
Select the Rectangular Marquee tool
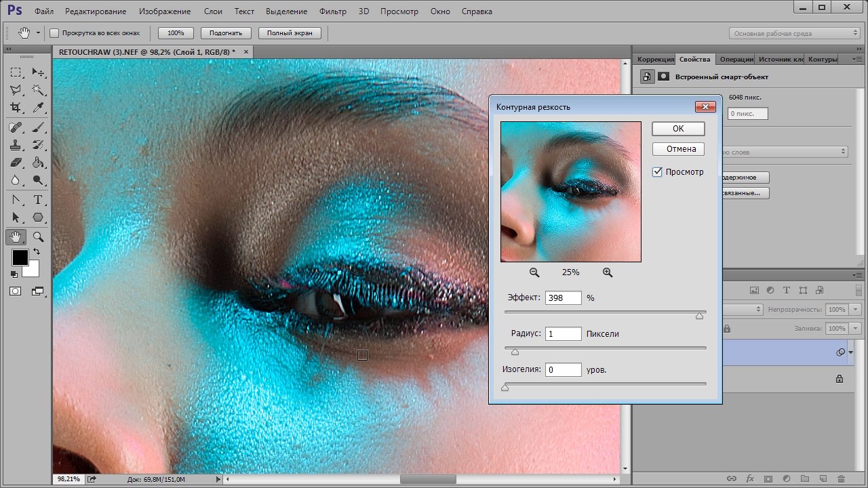pos(16,73)
